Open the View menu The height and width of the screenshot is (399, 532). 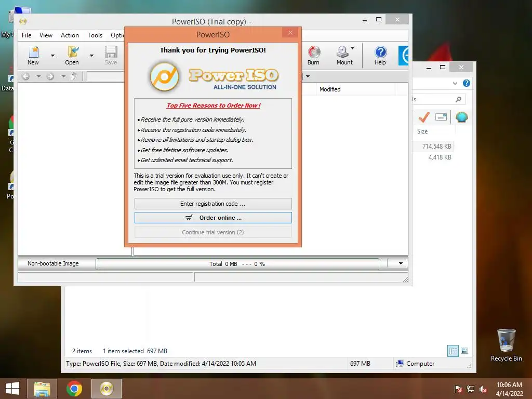coord(46,35)
